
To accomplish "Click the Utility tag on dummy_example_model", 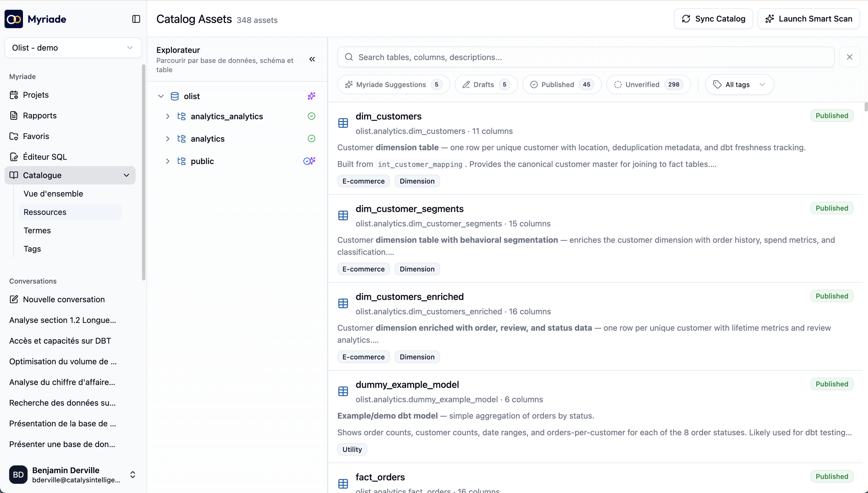I will 352,450.
